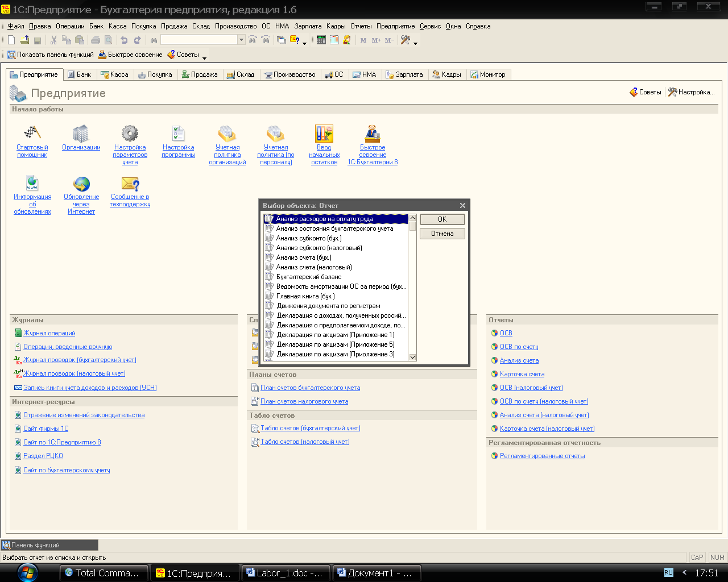Open the Справка menu

[x=478, y=26]
